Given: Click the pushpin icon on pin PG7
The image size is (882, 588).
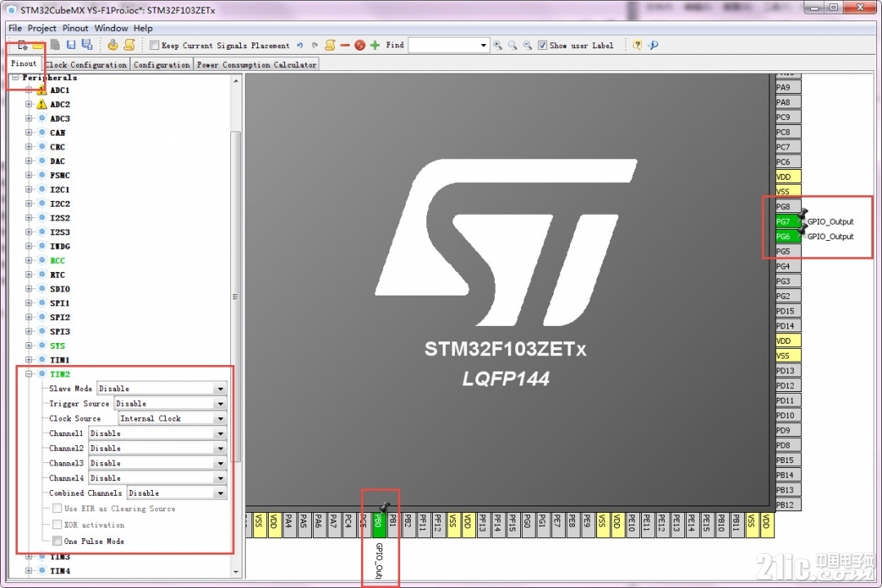Looking at the screenshot, I should 803,215.
